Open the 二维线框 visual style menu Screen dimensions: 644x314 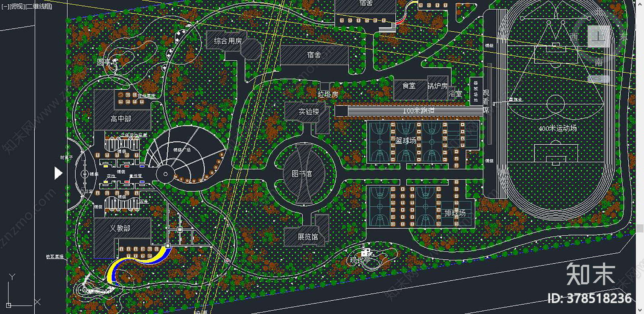pyautogui.click(x=38, y=6)
